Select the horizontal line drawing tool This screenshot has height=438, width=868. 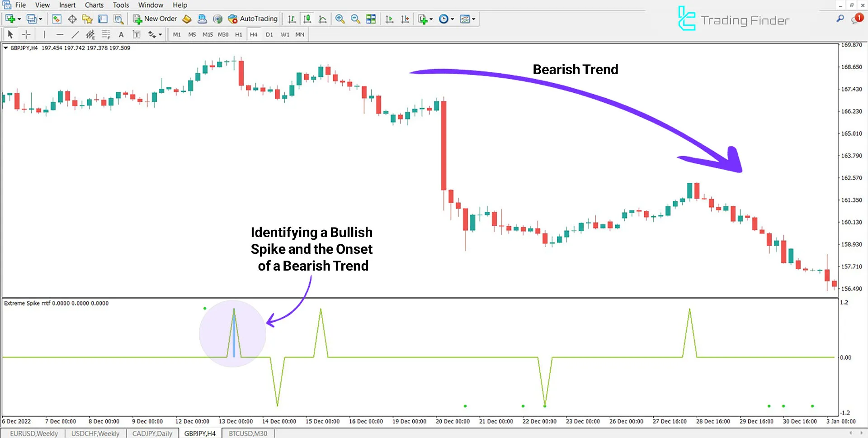60,34
